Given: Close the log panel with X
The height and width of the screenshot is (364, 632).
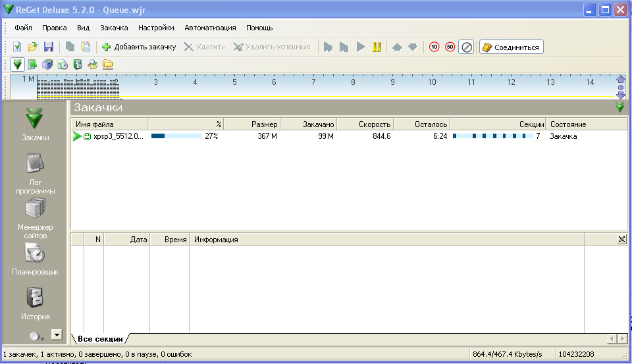Looking at the screenshot, I should pos(621,240).
